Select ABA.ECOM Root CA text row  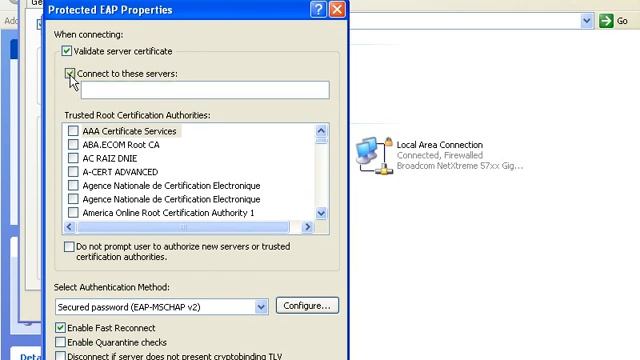tap(121, 145)
